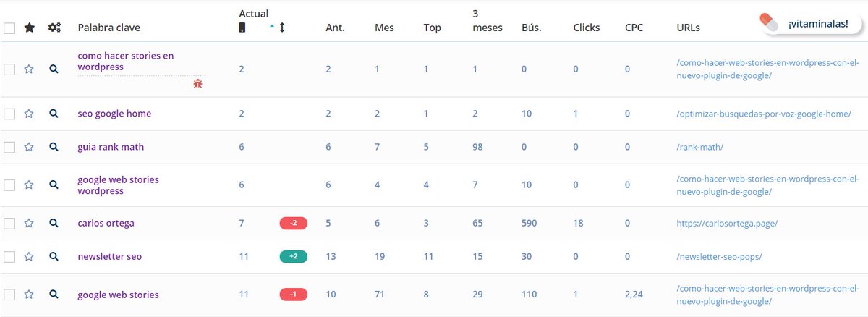
Task: Open keyword 'carlos ortega'
Action: click(106, 224)
